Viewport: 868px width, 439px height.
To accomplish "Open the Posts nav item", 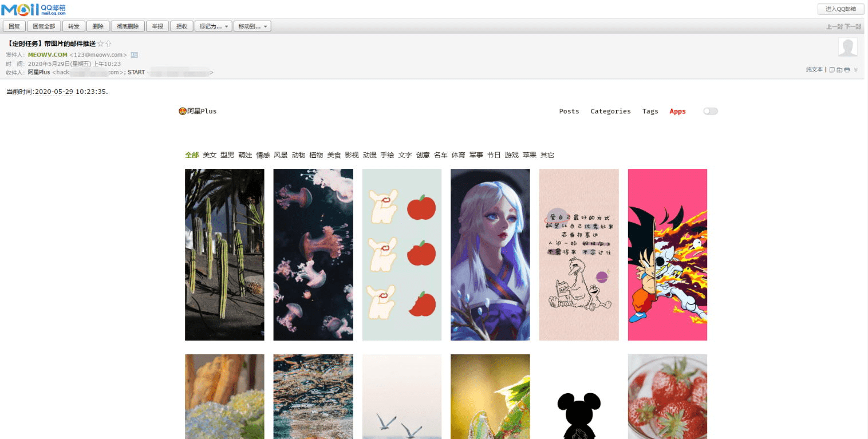I will point(569,111).
